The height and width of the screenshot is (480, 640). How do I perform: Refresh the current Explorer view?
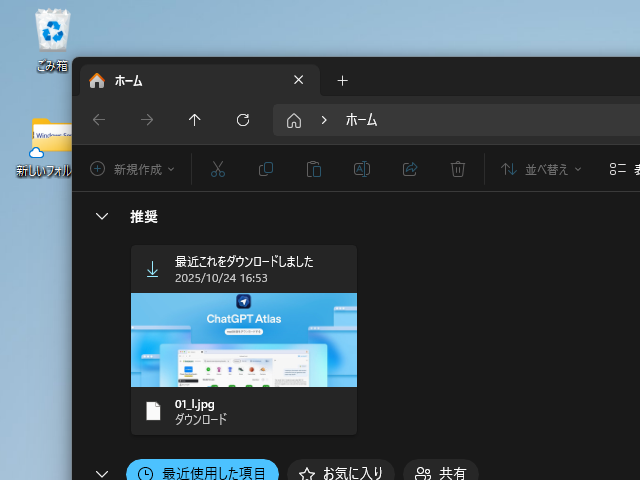(x=243, y=120)
